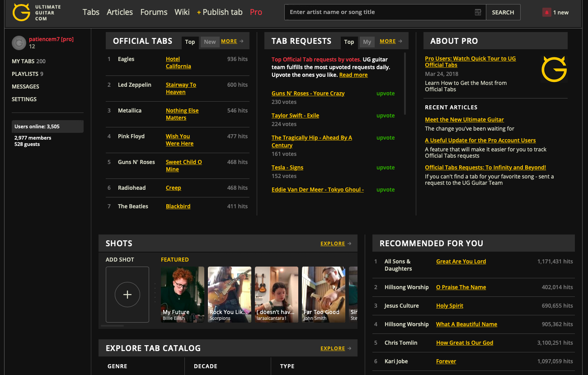Screen dimensions: 588x375
Task: Click the plus icon beside Publish tab
Action: pos(199,13)
